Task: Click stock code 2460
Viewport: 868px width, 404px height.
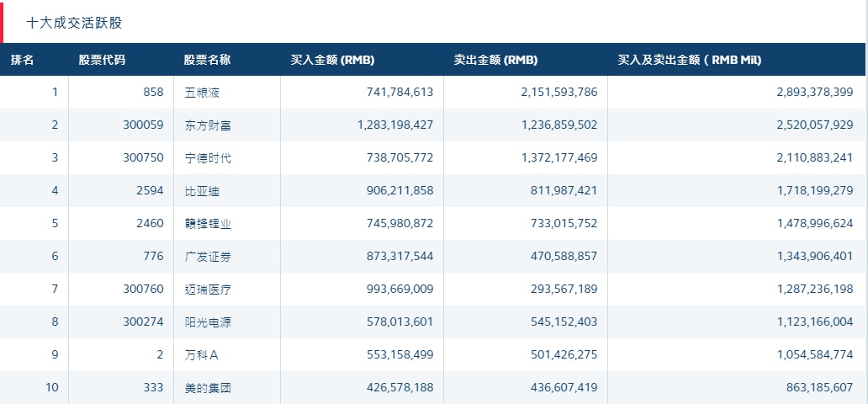Action: pos(150,223)
